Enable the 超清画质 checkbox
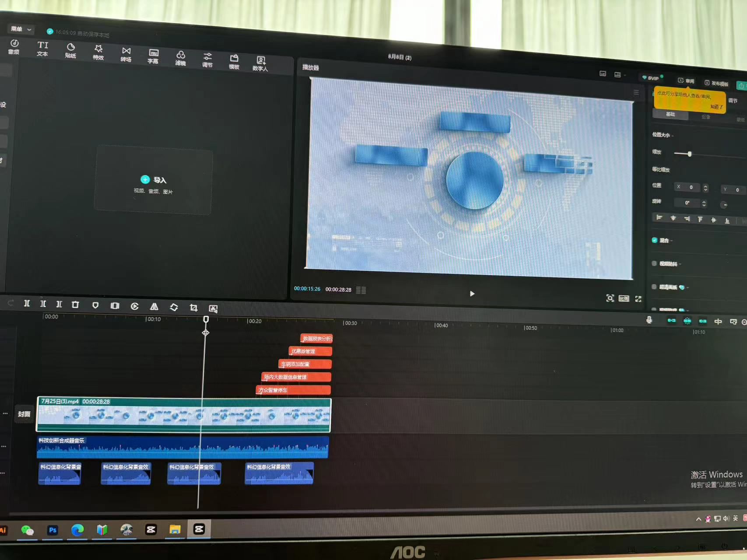Image resolution: width=747 pixels, height=560 pixels. click(654, 287)
